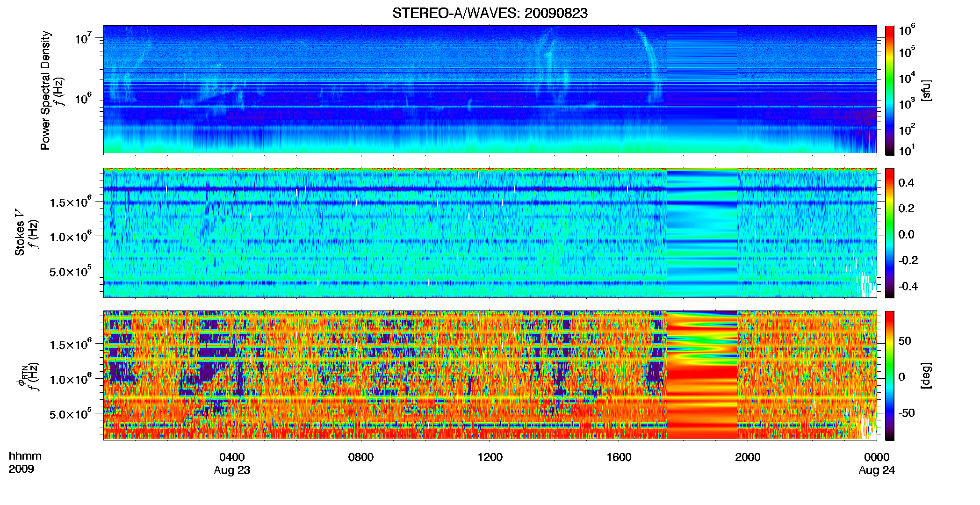The width and height of the screenshot is (980, 505).
Task: Click the 1600 time axis tick label
Action: 619,457
